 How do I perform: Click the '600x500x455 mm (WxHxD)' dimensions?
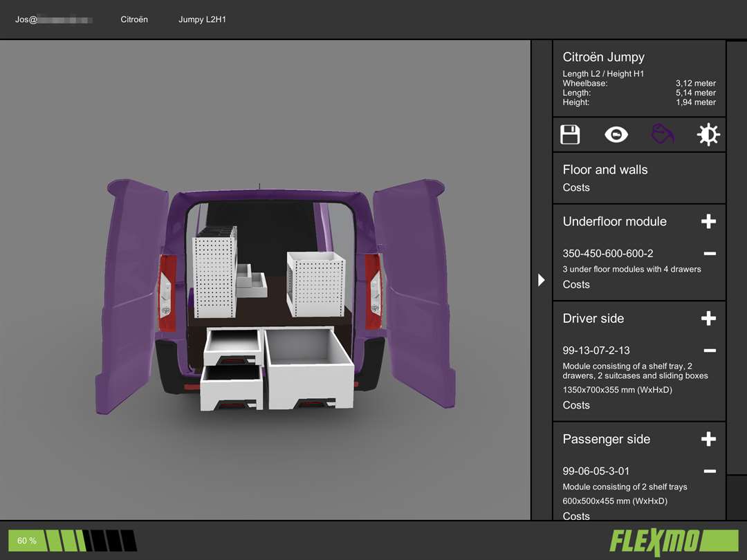click(x=615, y=501)
